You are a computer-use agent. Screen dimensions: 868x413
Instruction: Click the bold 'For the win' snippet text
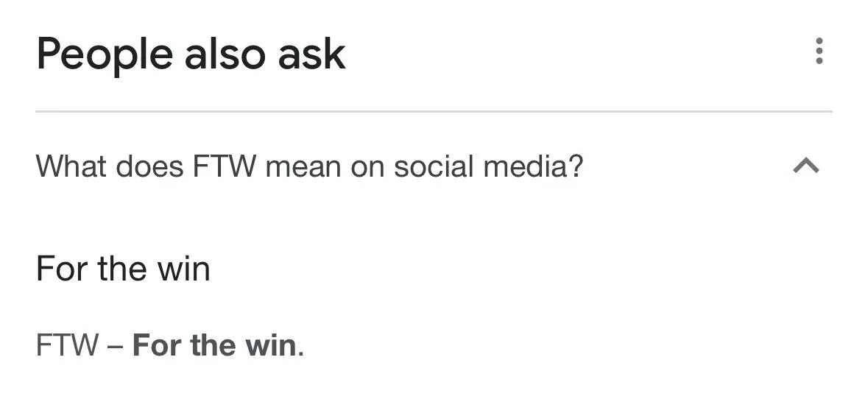(214, 345)
